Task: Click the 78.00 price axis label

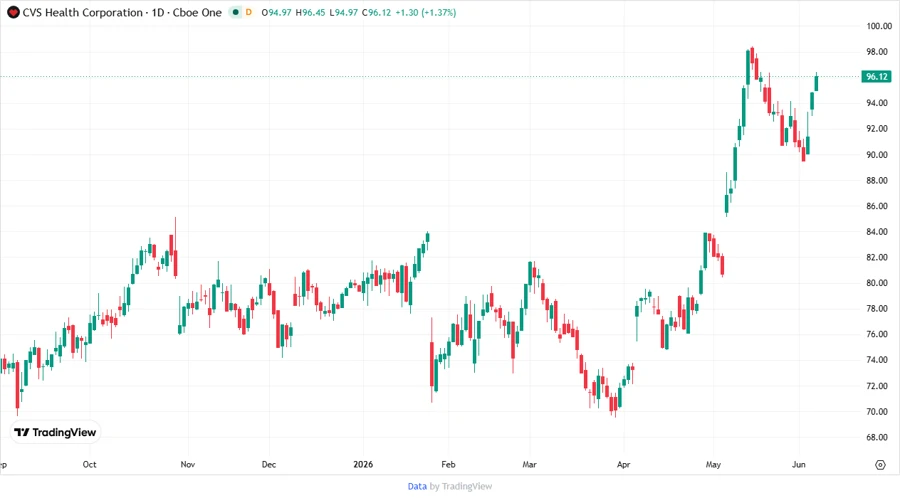Action: tap(877, 309)
